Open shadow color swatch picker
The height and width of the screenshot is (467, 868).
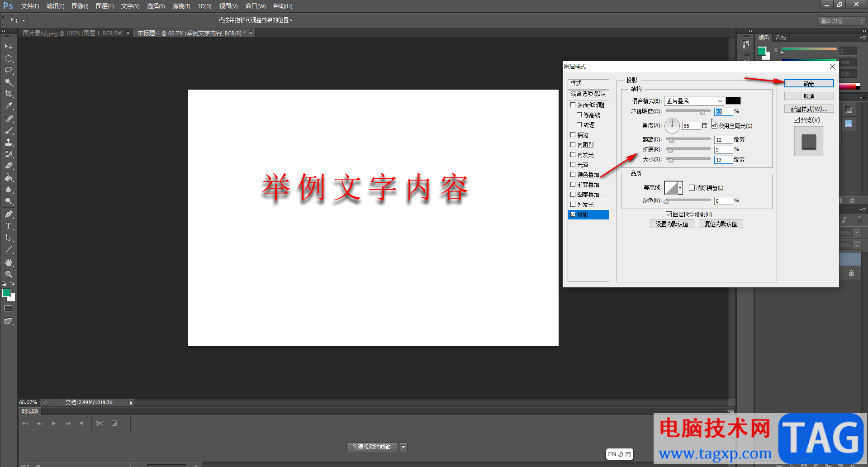[x=733, y=101]
